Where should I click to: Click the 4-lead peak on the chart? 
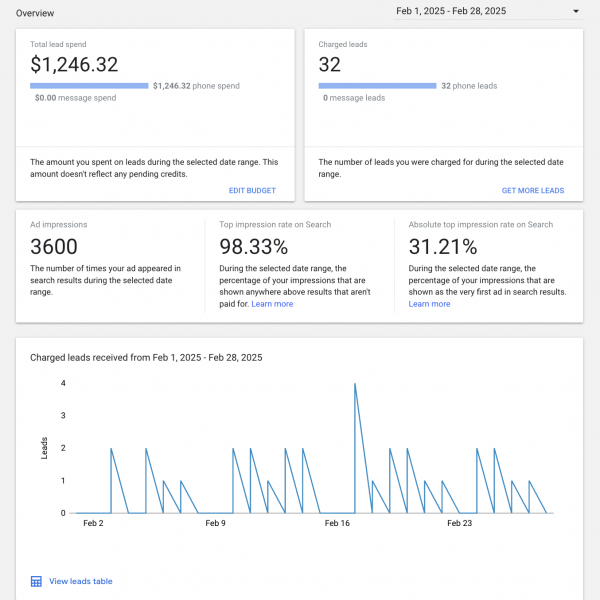coord(355,384)
